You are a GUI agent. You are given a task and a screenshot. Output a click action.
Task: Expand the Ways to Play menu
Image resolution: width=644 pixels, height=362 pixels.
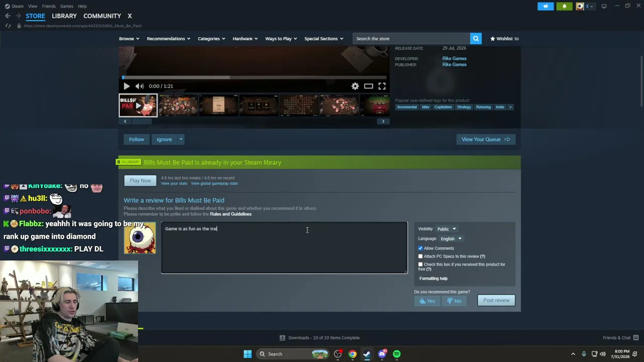pos(281,39)
